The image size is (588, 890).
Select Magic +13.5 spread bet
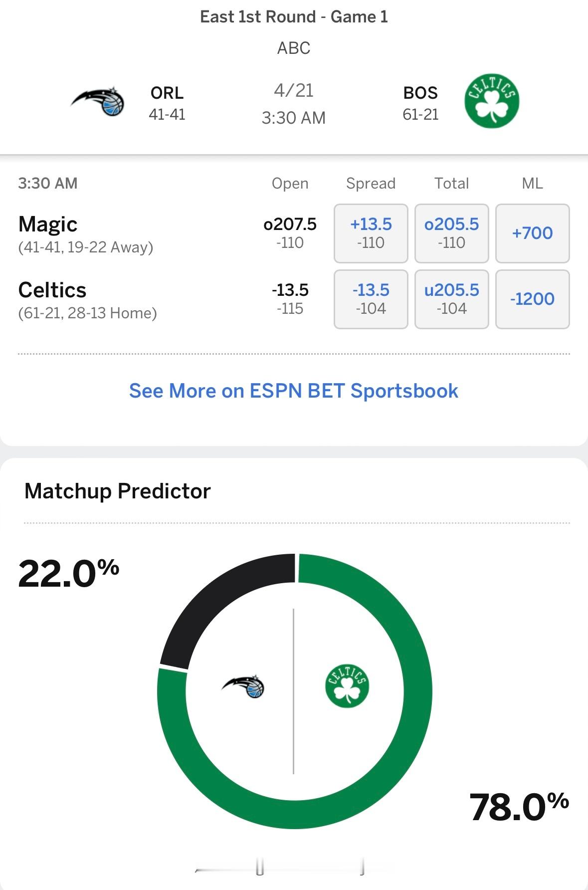click(371, 233)
